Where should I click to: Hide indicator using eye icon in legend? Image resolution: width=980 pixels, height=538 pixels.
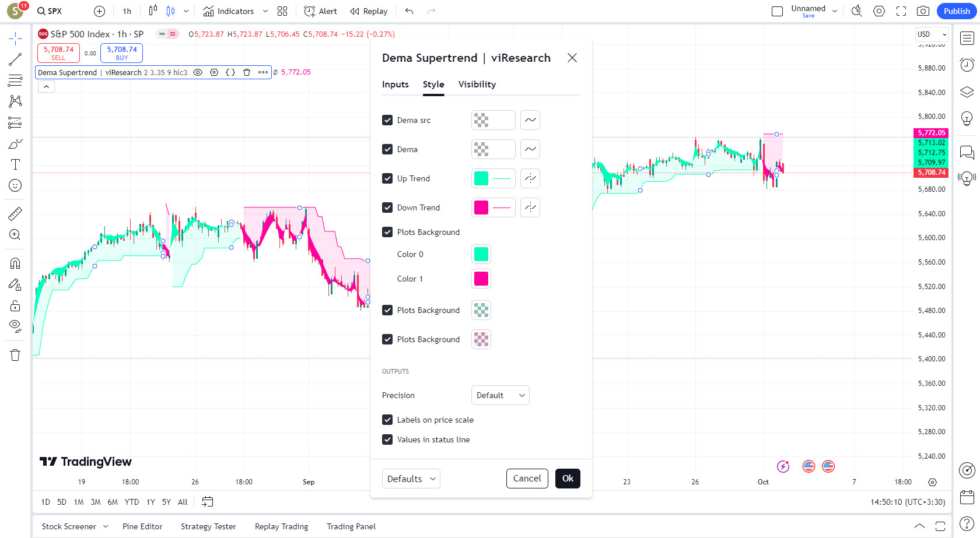[198, 72]
